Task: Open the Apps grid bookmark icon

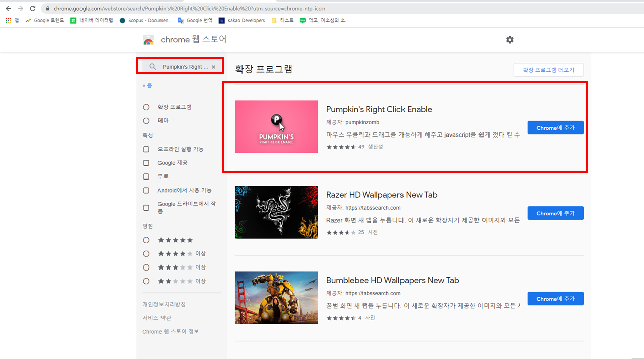Action: tap(8, 20)
